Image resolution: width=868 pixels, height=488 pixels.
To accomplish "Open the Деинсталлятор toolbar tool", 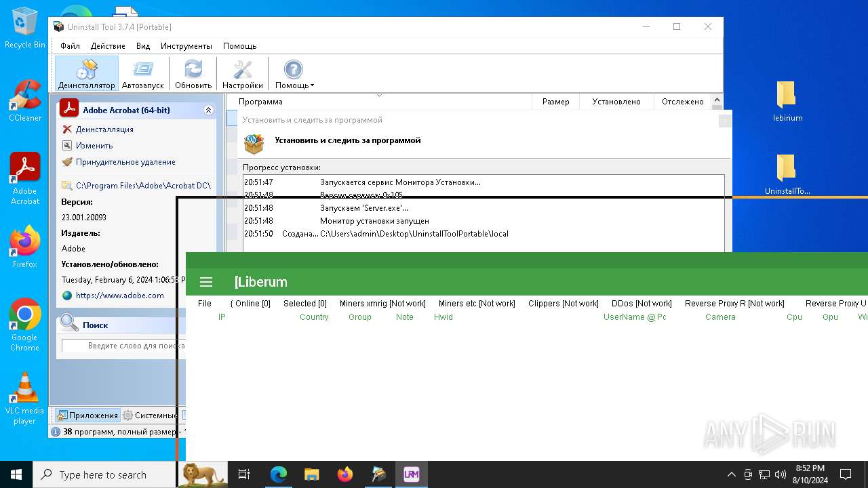I will tap(87, 74).
